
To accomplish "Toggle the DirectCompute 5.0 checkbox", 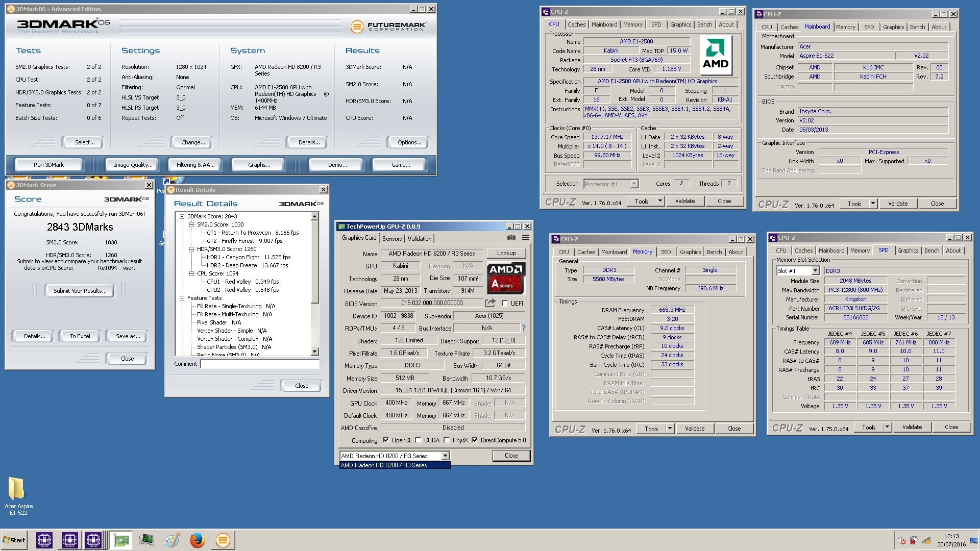I will 475,440.
